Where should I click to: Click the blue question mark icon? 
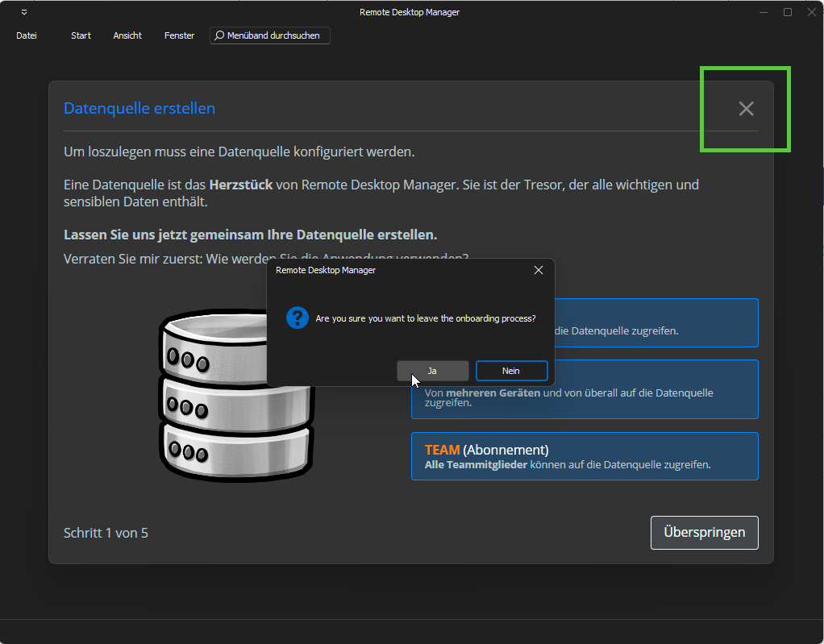click(x=298, y=318)
